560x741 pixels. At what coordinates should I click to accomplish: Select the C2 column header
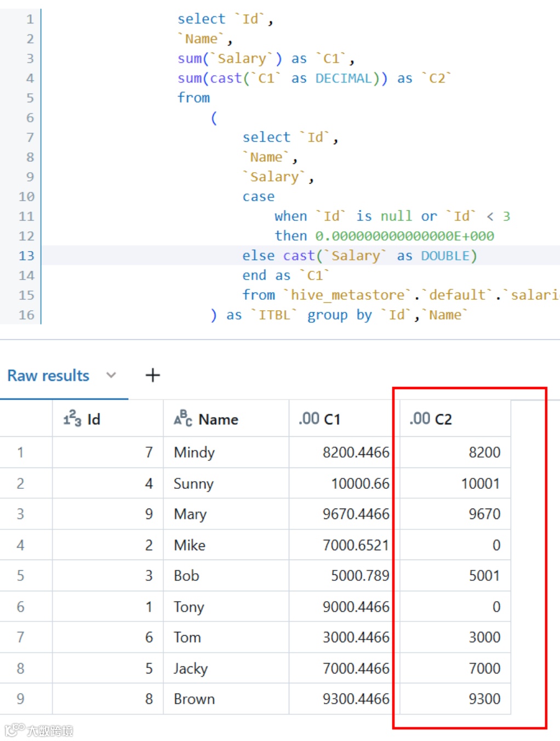tap(455, 419)
